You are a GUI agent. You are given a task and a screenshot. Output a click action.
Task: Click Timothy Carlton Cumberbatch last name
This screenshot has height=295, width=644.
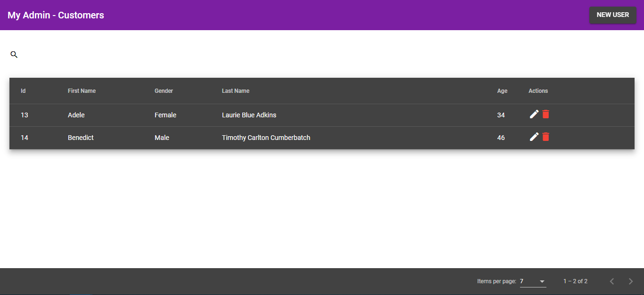[266, 138]
